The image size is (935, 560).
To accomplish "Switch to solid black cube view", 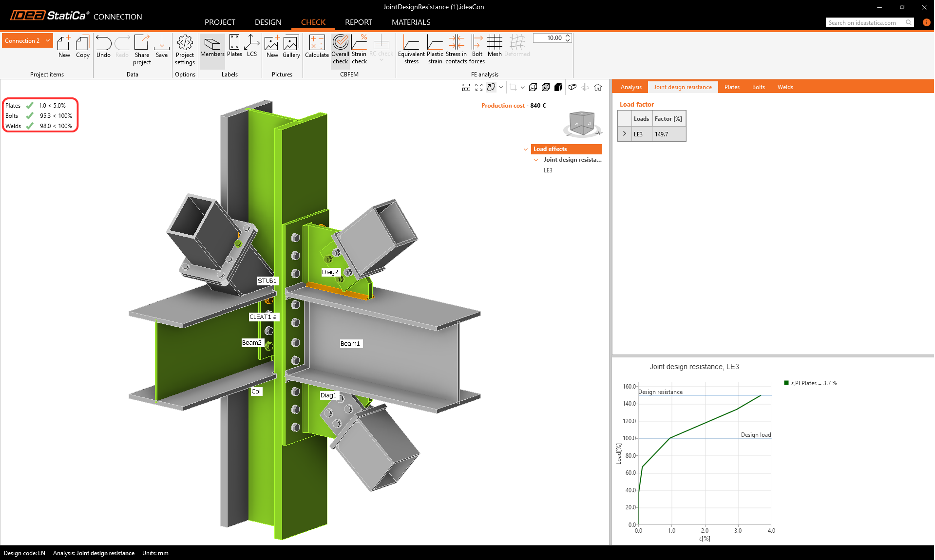I will pyautogui.click(x=558, y=87).
